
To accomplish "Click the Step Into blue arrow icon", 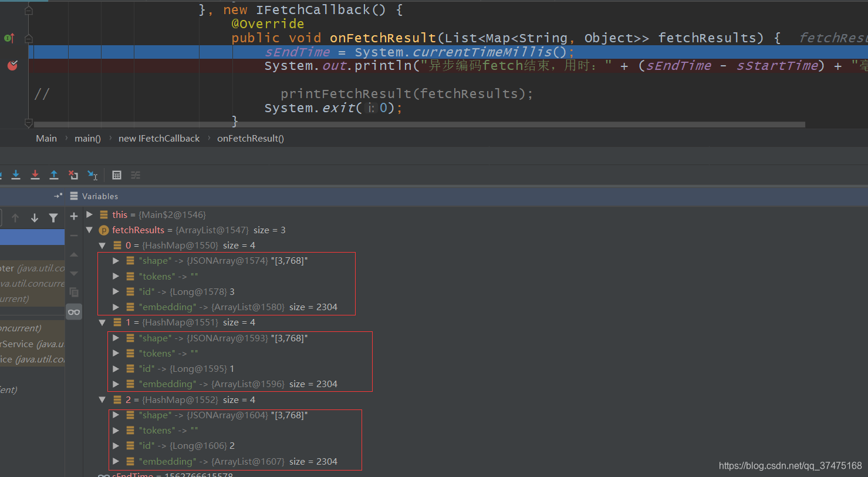I will coord(16,174).
